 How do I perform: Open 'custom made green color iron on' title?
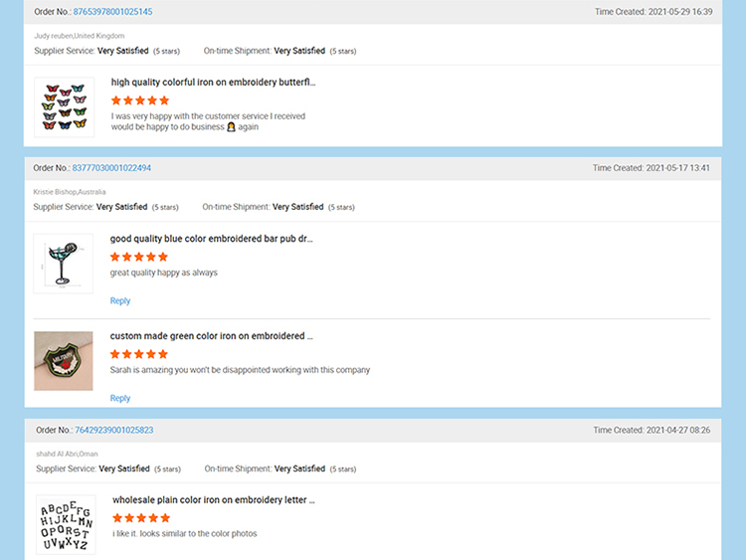[211, 336]
